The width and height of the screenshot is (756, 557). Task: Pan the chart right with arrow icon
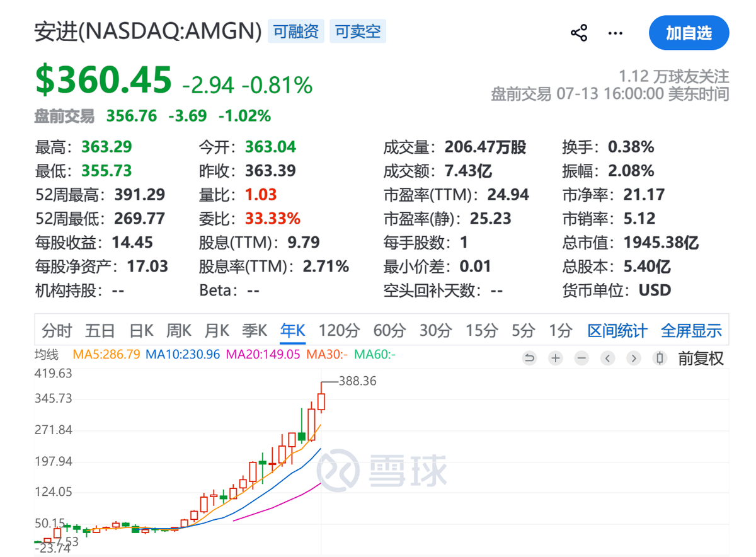click(x=634, y=359)
